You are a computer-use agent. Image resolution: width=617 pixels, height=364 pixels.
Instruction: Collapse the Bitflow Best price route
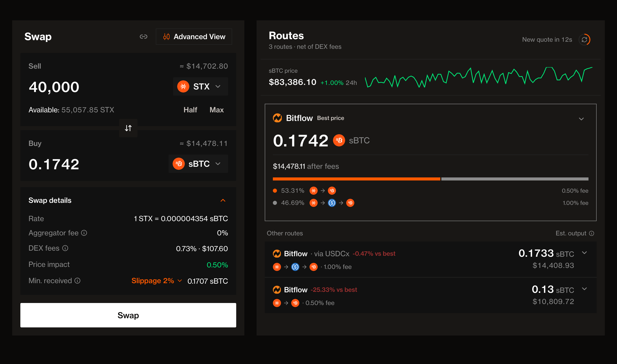click(x=581, y=119)
